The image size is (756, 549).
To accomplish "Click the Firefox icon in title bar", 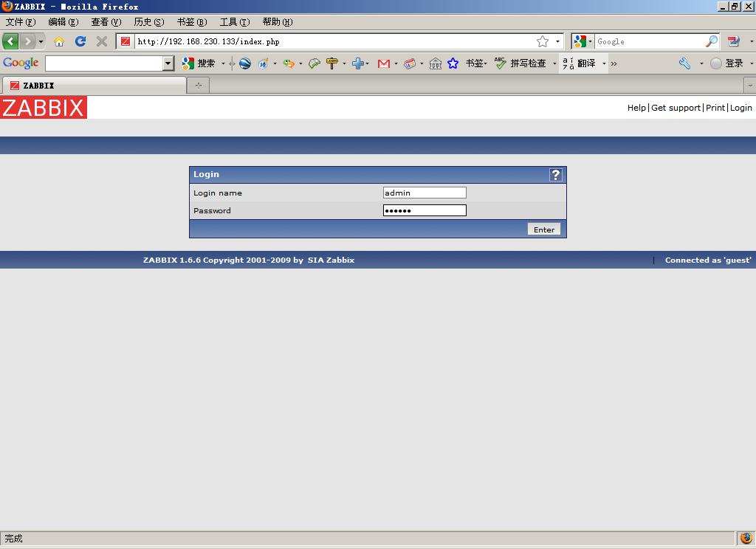I will tap(7, 6).
